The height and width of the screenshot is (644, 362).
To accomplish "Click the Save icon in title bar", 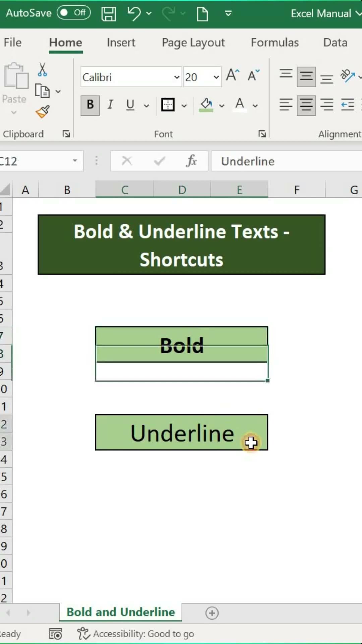I will pyautogui.click(x=109, y=14).
